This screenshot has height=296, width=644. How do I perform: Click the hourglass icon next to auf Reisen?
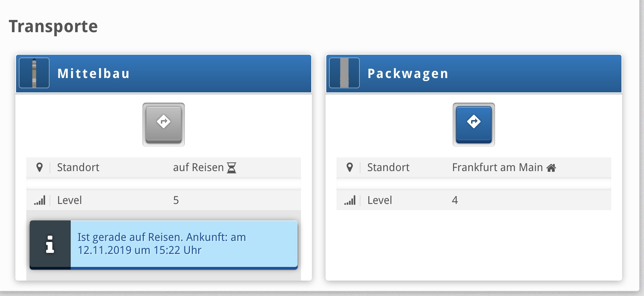point(232,168)
